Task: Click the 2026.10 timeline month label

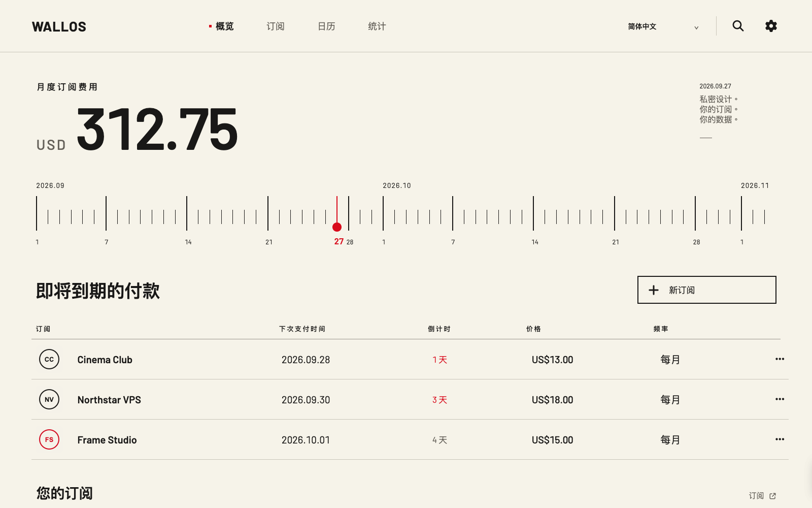Action: [397, 185]
